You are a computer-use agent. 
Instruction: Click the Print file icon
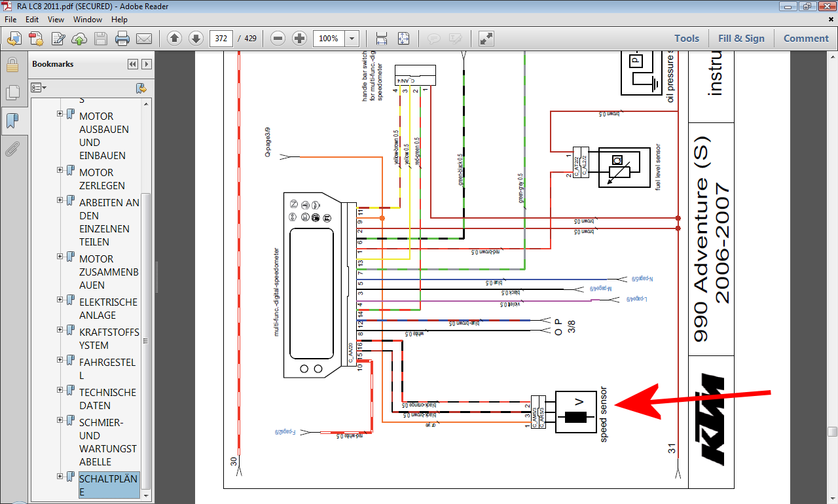[x=122, y=39]
